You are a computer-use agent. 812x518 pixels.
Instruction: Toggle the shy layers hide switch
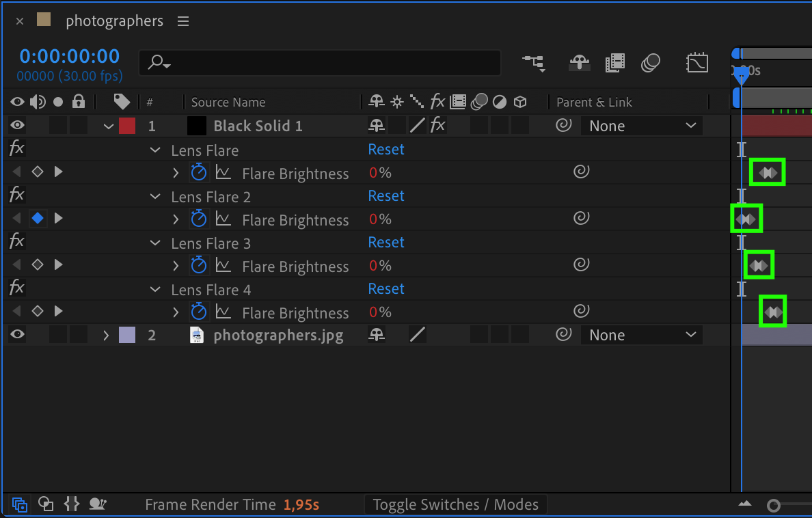coord(580,63)
